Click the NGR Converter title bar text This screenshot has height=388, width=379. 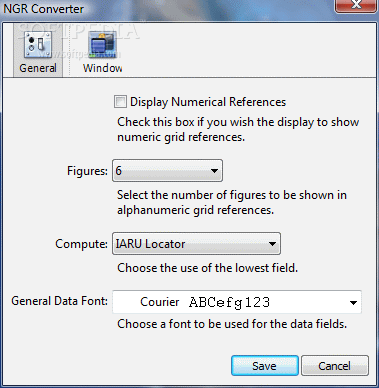coord(43,9)
